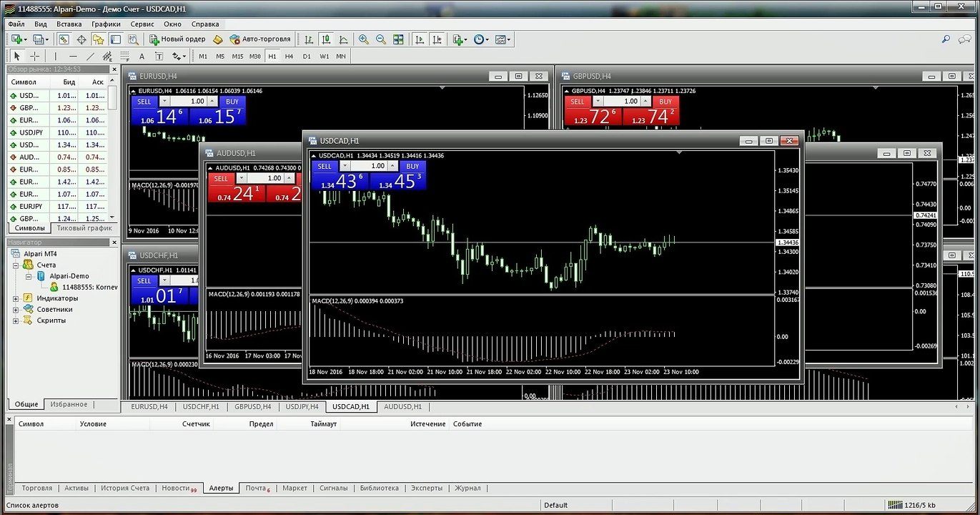Click the tile windows icon

point(399,39)
